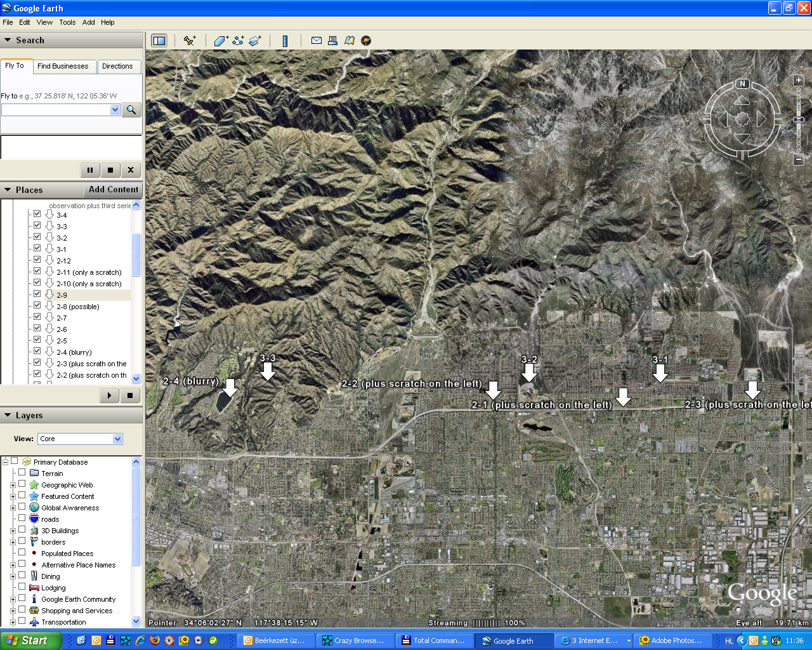
Task: Click the Places play tour button
Action: (x=109, y=395)
